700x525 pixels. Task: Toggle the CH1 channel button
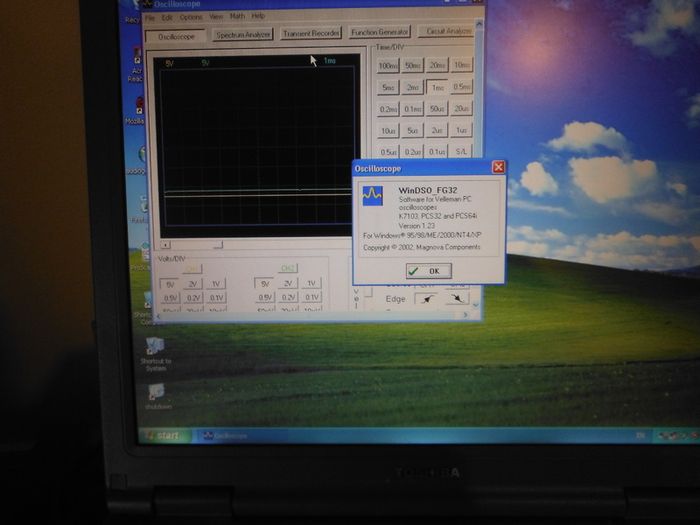coord(192,269)
